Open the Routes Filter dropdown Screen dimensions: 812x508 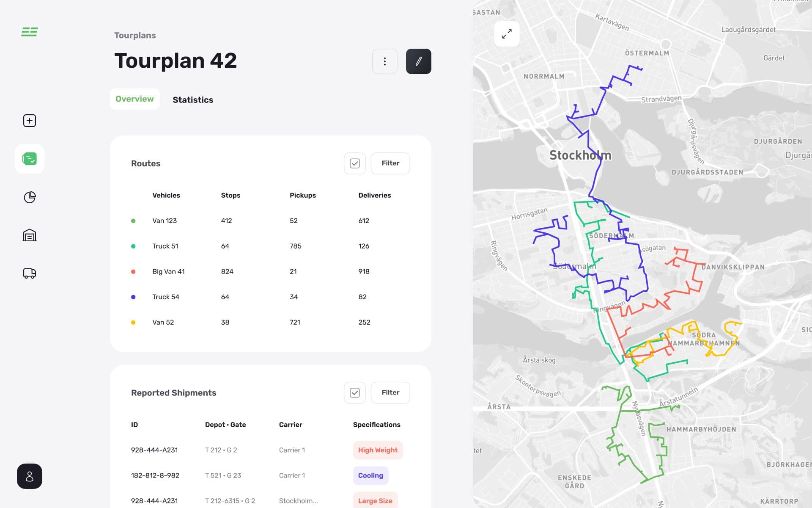coord(390,163)
